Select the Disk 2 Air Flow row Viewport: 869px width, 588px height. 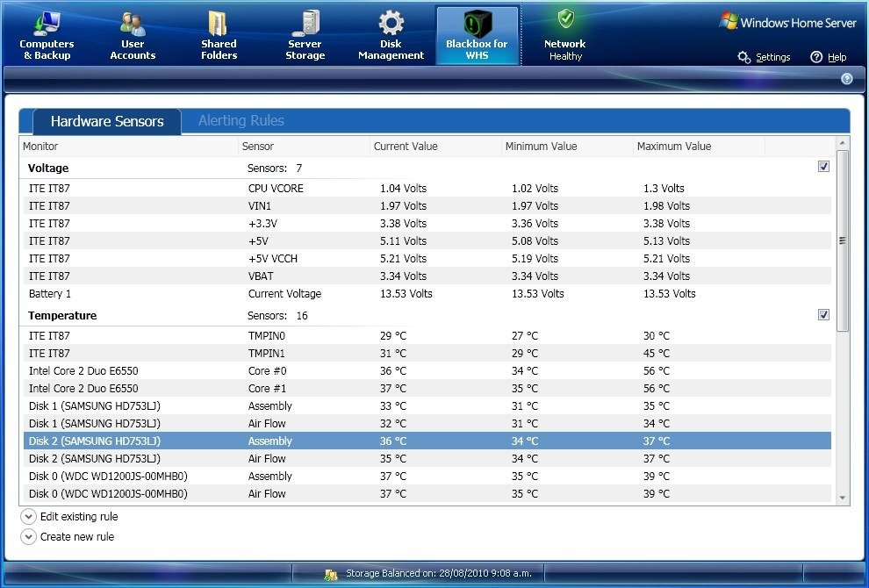pos(427,458)
